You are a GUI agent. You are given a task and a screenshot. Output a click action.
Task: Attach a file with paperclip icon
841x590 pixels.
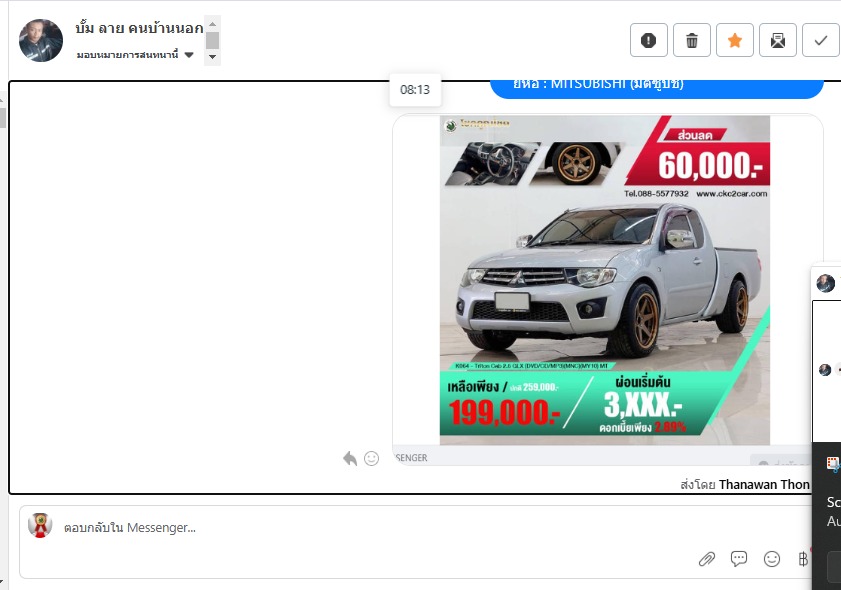click(x=707, y=559)
